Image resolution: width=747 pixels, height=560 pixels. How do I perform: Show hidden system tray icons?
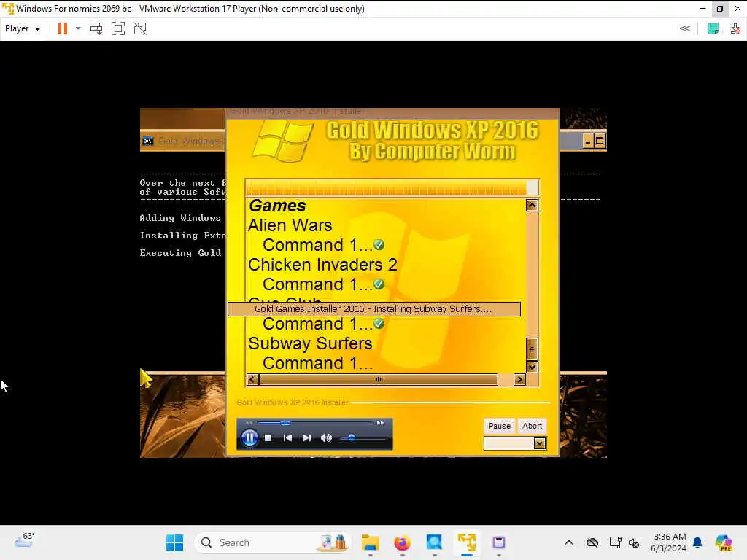(569, 542)
